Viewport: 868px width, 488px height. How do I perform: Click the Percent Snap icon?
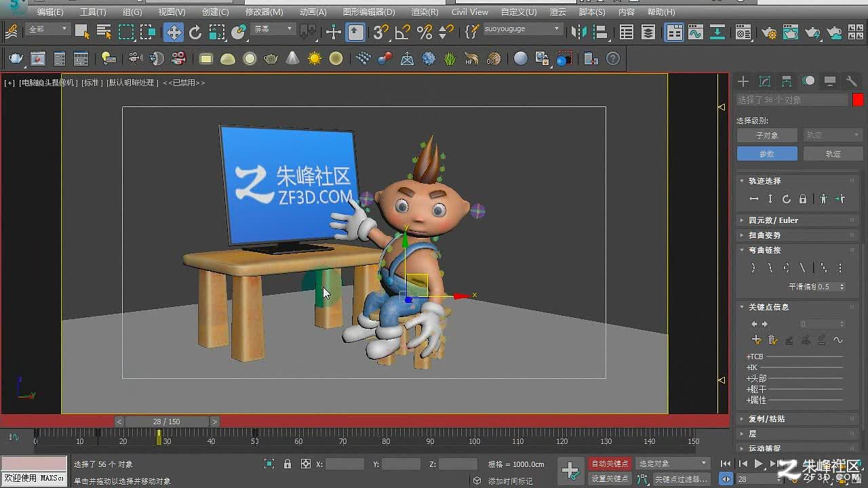coord(425,32)
